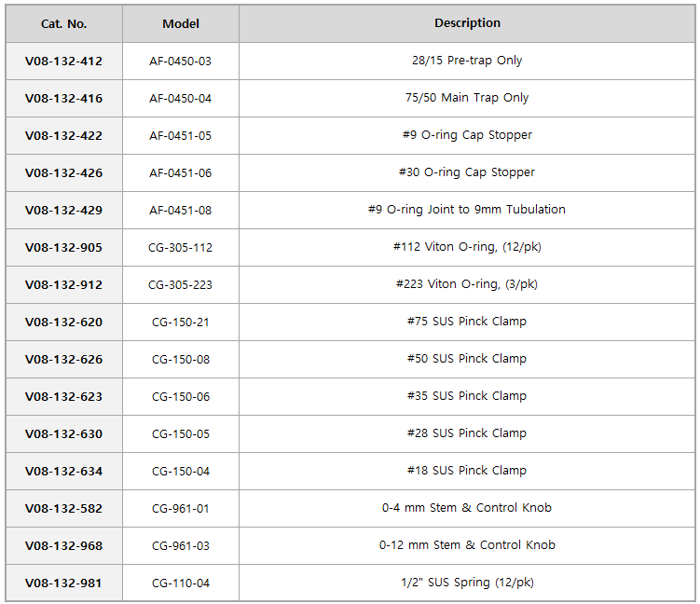Select catalog number V08-132-981
The width and height of the screenshot is (700, 604).
[x=63, y=583]
